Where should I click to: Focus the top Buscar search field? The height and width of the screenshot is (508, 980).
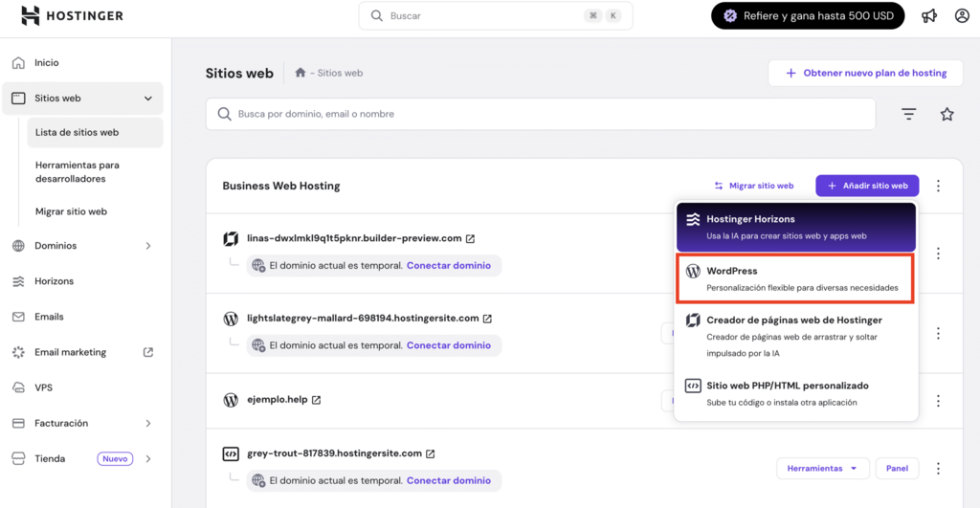(x=496, y=15)
